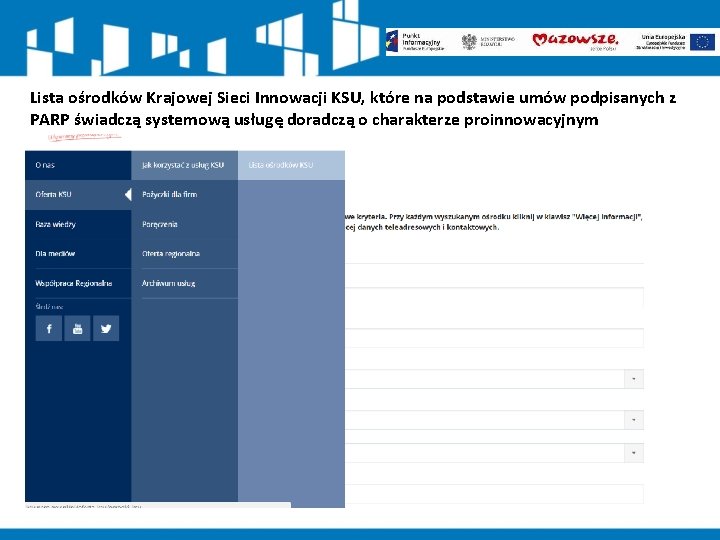Open the Dla mediów menu item

(78, 254)
